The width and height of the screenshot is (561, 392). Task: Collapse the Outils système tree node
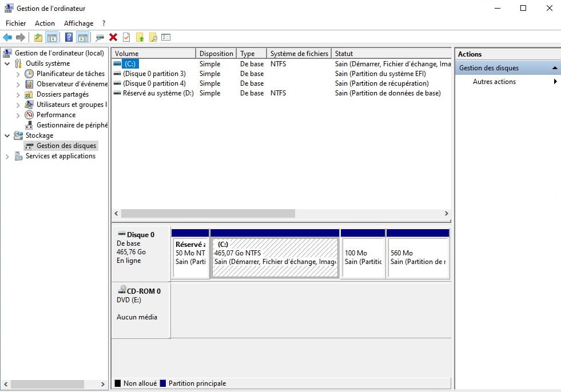tap(7, 63)
